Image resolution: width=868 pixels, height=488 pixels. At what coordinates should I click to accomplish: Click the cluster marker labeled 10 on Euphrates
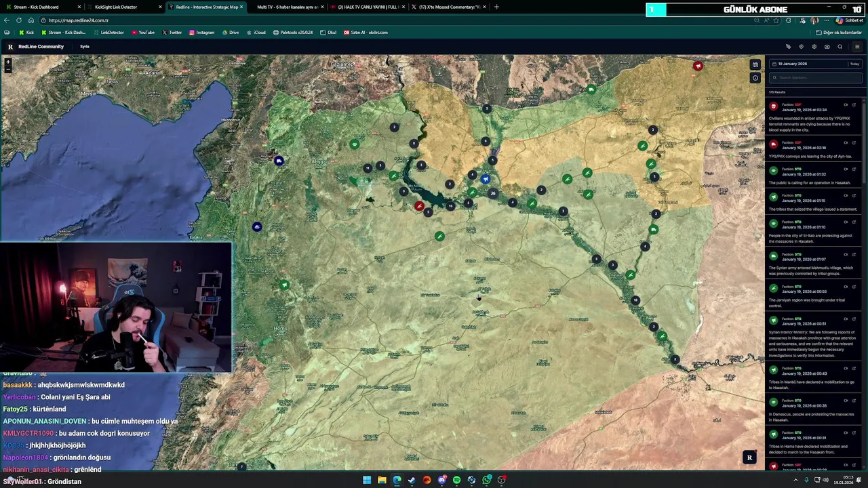pyautogui.click(x=635, y=300)
